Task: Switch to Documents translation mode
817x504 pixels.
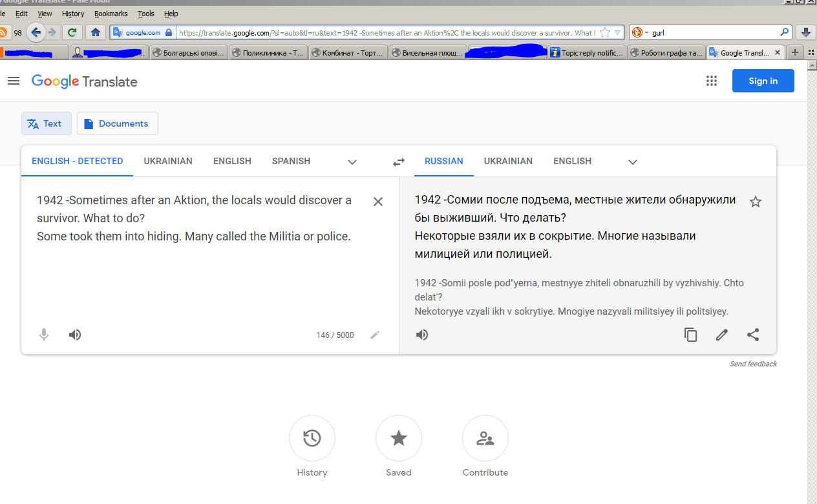Action: tap(117, 123)
